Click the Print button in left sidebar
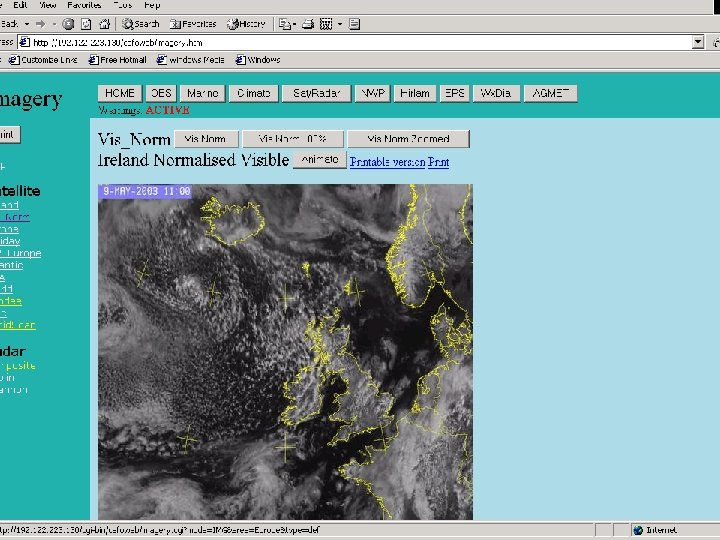The height and width of the screenshot is (540, 720). (8, 135)
